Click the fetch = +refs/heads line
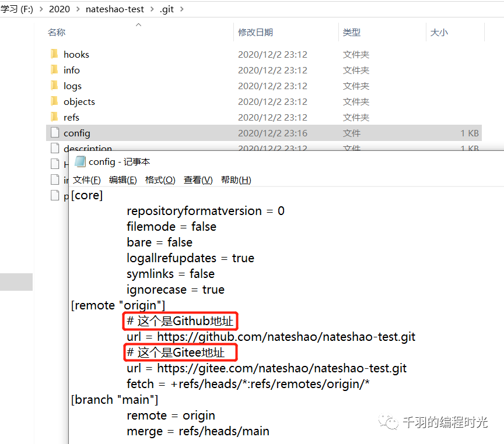 [248, 384]
